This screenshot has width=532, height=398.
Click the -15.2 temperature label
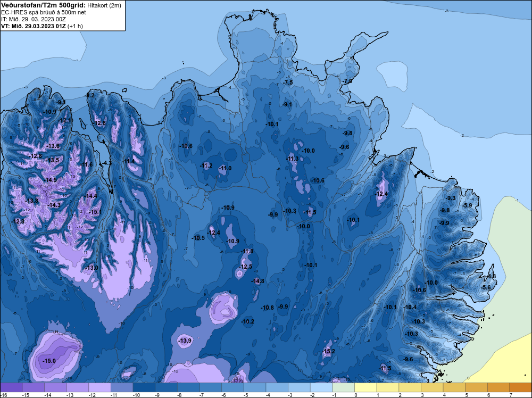coord(328,351)
